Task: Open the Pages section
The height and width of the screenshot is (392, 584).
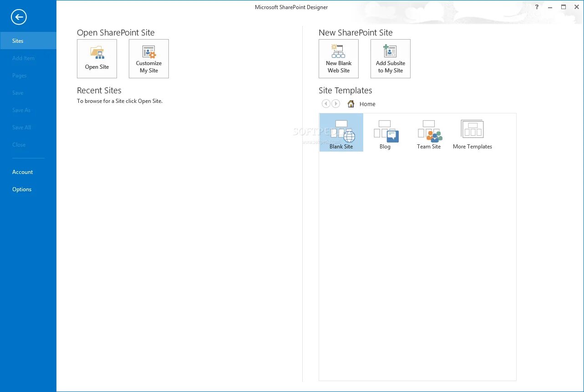Action: pyautogui.click(x=19, y=75)
